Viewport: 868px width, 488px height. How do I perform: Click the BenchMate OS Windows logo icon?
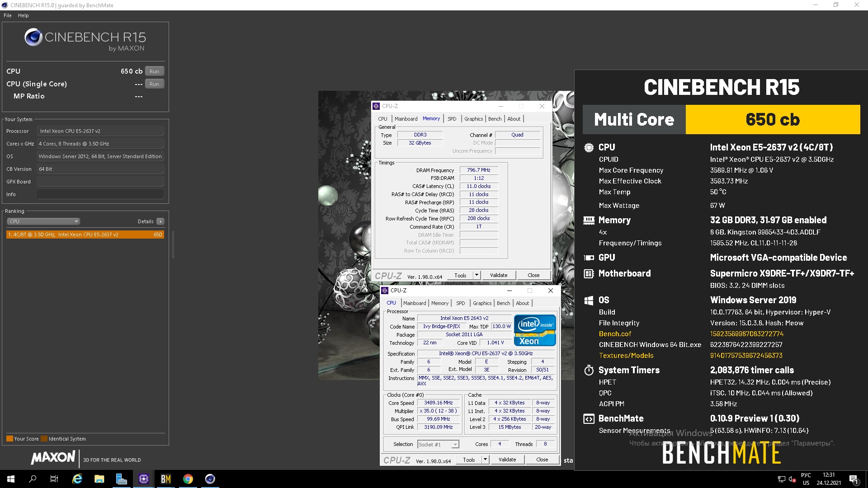(589, 300)
